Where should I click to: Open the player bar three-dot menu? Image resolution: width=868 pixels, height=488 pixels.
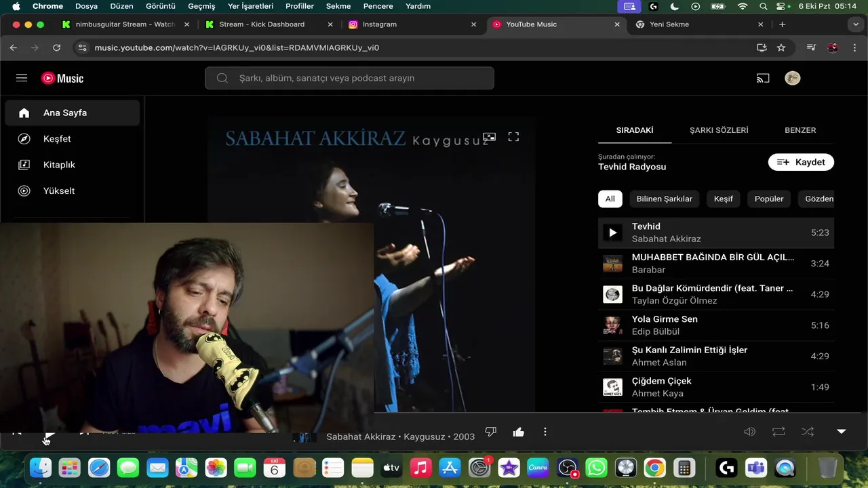pos(545,432)
